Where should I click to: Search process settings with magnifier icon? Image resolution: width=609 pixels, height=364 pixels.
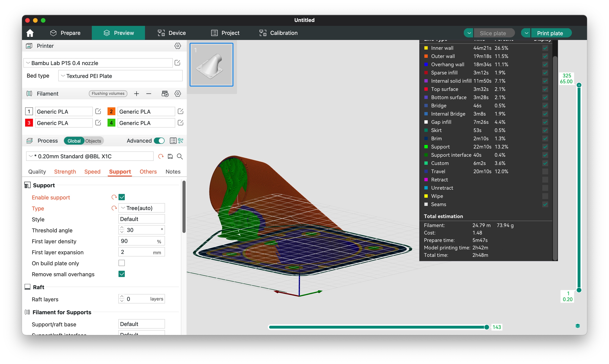tap(180, 156)
